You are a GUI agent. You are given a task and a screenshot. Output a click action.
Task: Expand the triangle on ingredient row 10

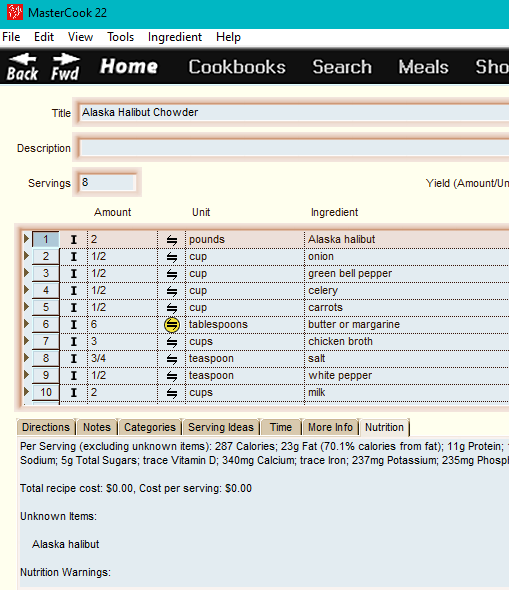point(26,391)
